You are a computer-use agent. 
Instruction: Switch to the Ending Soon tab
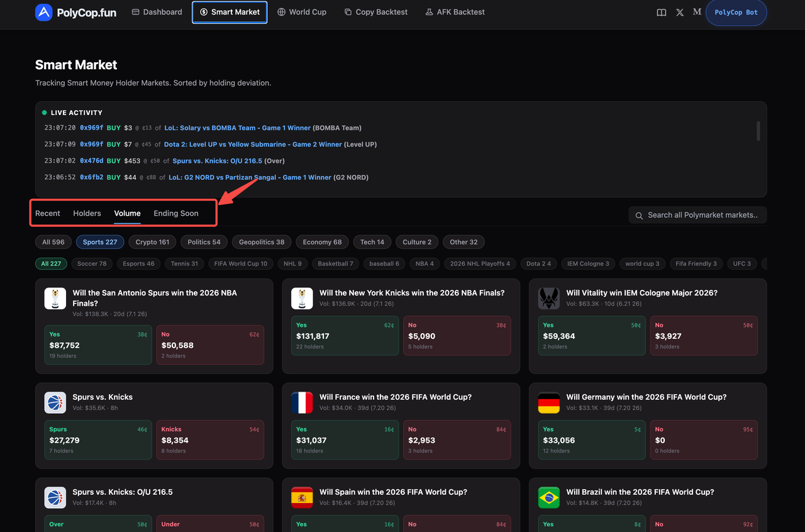176,213
